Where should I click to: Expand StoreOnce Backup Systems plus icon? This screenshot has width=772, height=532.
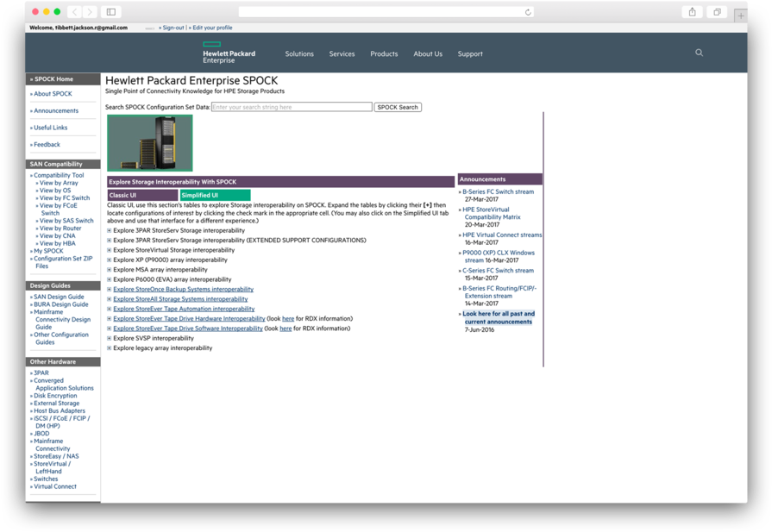110,290
